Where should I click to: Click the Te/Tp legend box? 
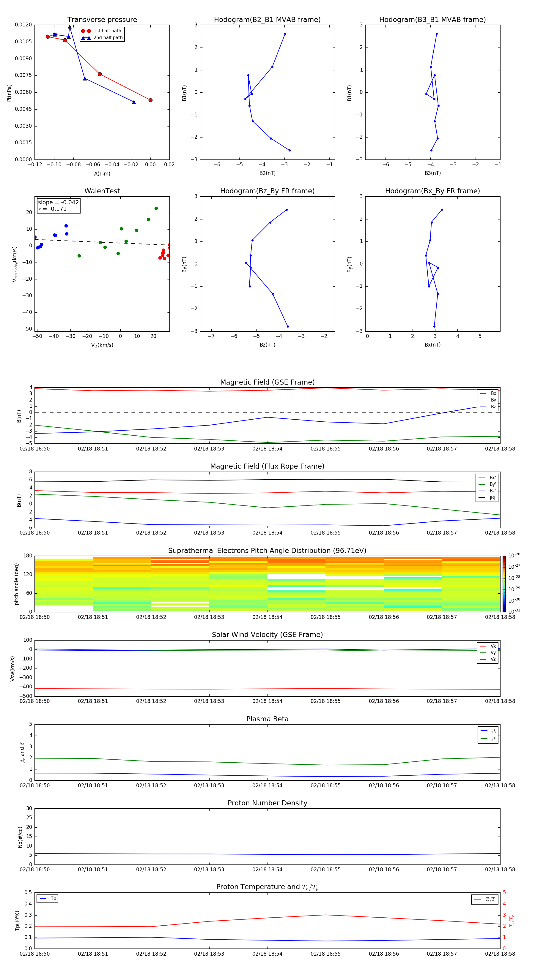[x=485, y=899]
